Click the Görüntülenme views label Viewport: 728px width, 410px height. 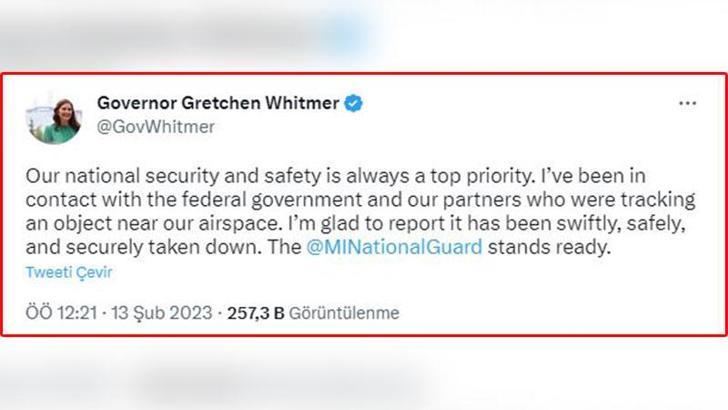click(x=345, y=313)
